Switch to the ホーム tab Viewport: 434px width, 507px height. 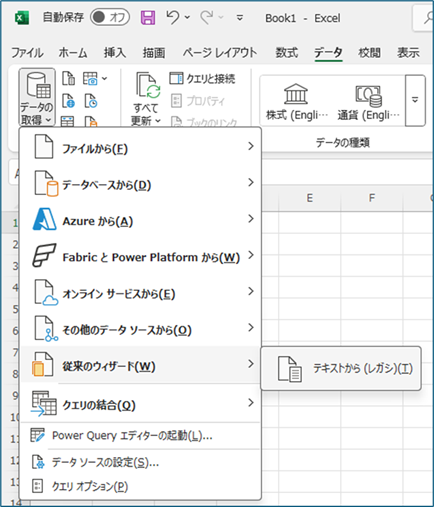pos(73,53)
